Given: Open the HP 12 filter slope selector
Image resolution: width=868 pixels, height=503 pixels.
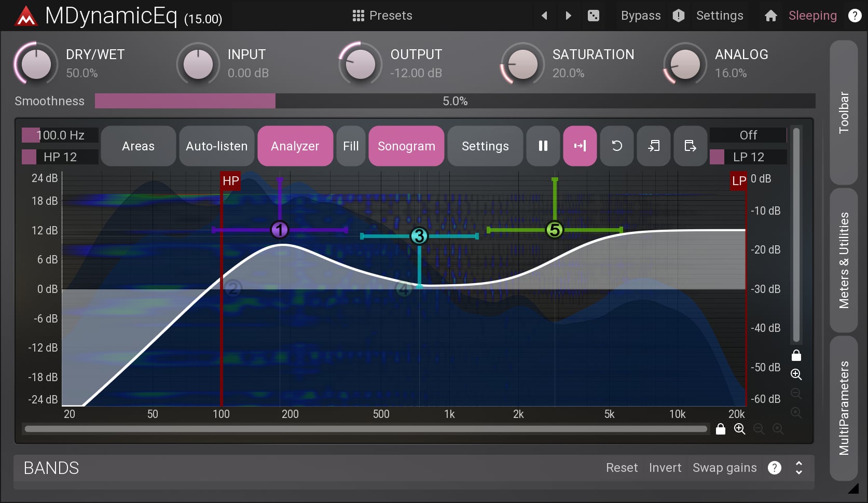Looking at the screenshot, I should (60, 157).
